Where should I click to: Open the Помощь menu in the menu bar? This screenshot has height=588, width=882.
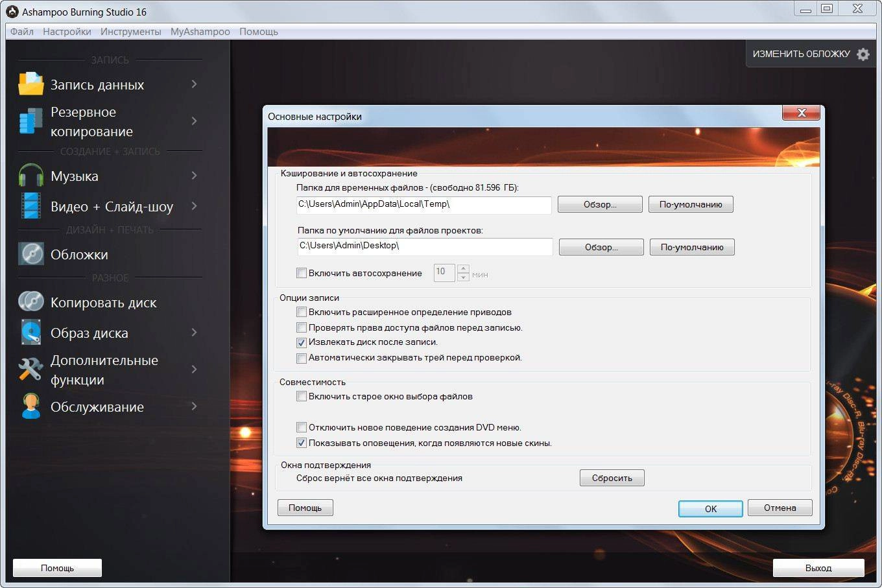coord(258,31)
